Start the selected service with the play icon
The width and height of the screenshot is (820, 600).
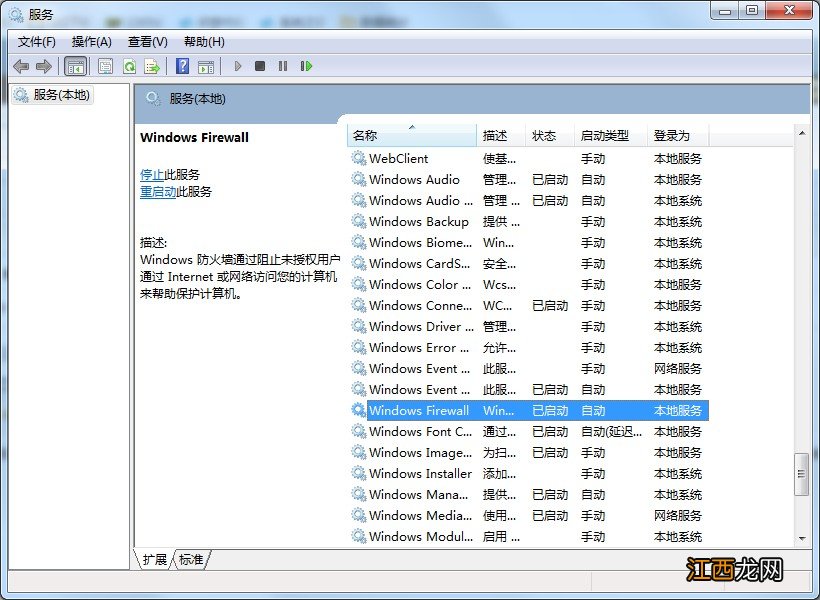pyautogui.click(x=237, y=66)
